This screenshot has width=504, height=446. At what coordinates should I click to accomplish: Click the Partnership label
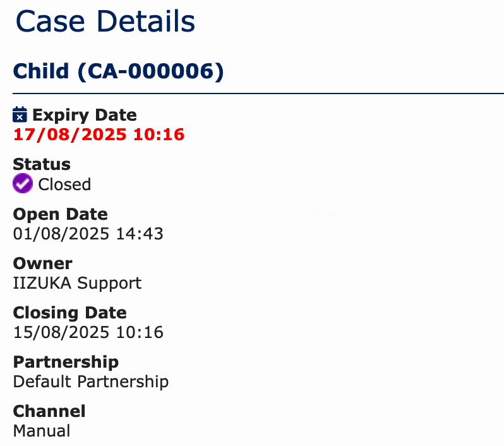tap(66, 363)
